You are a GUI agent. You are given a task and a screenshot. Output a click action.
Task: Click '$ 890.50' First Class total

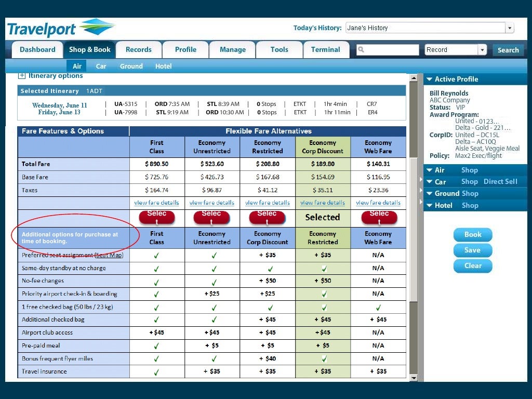[x=157, y=164]
